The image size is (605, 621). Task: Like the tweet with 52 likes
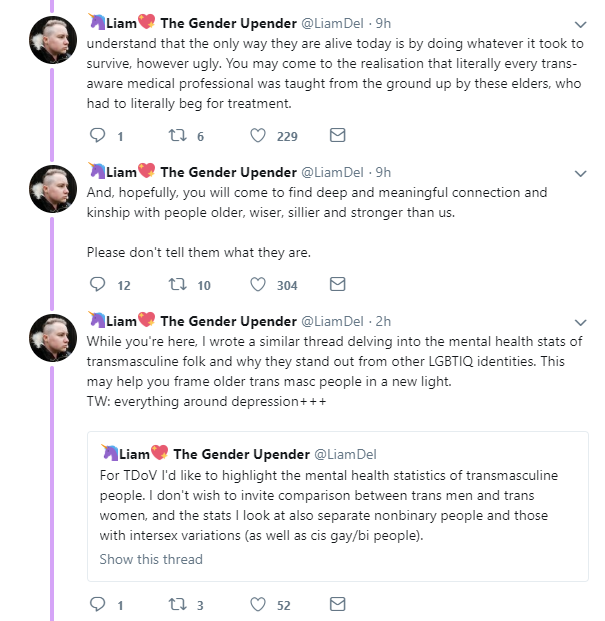click(x=259, y=604)
